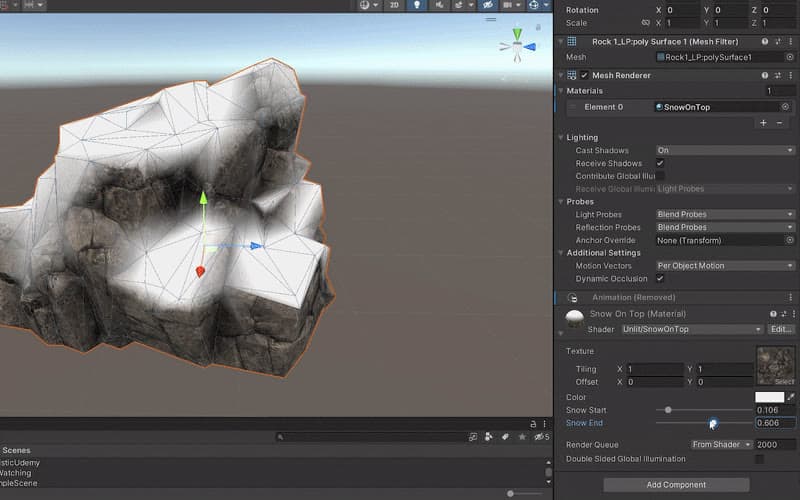Open the object picker for the Mesh field
This screenshot has width=800, height=500.
click(x=790, y=57)
